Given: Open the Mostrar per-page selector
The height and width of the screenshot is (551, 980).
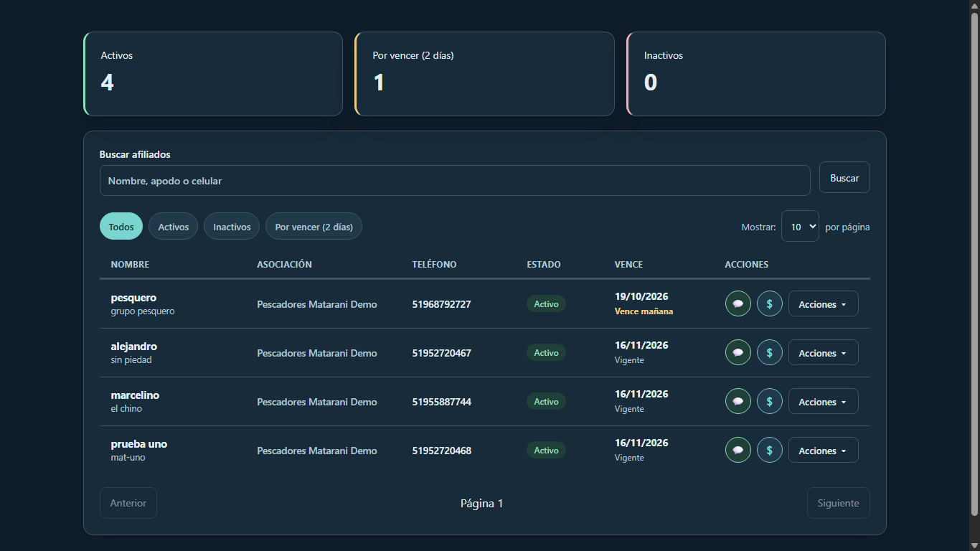Looking at the screenshot, I should (800, 226).
